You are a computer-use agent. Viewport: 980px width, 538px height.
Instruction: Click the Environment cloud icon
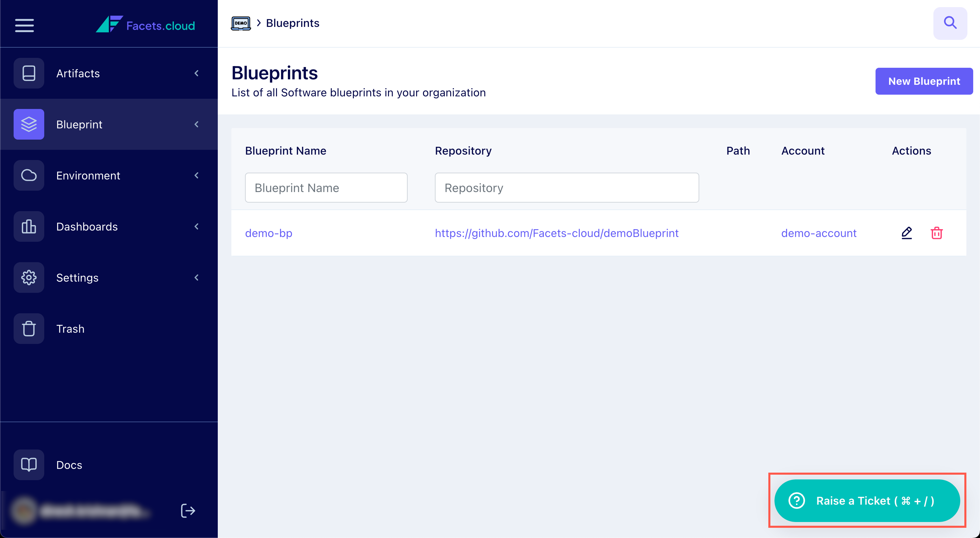[x=29, y=175]
